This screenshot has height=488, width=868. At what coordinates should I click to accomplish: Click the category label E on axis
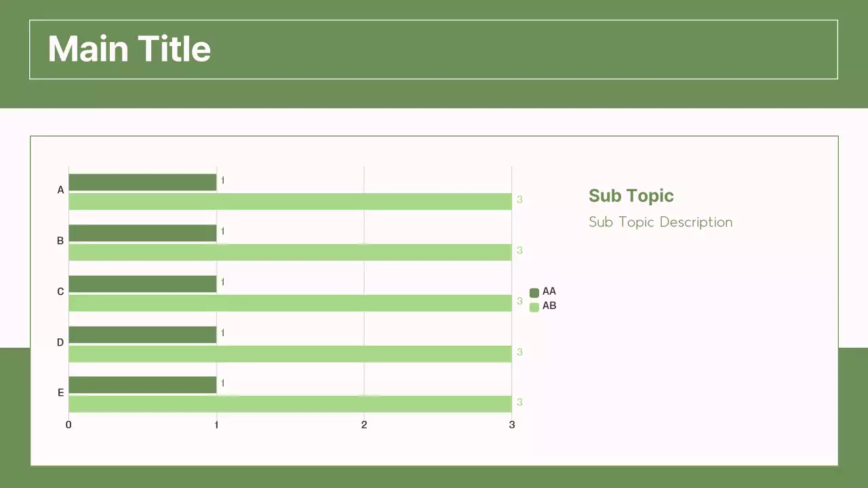click(x=60, y=392)
